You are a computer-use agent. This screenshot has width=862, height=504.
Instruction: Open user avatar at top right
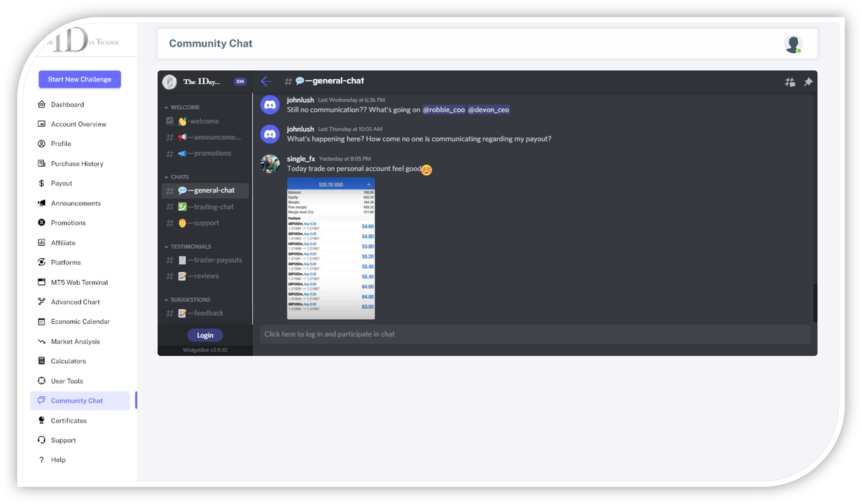[x=793, y=44]
